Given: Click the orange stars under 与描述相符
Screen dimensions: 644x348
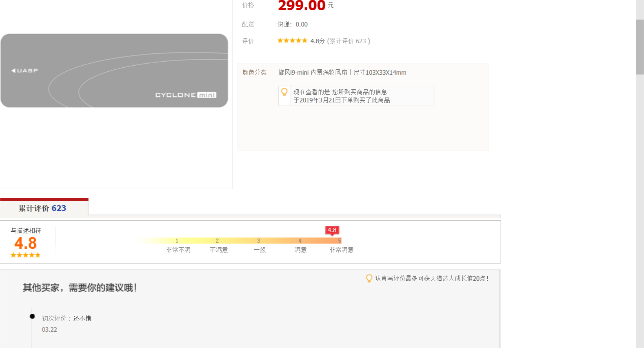Looking at the screenshot, I should pyautogui.click(x=25, y=255).
